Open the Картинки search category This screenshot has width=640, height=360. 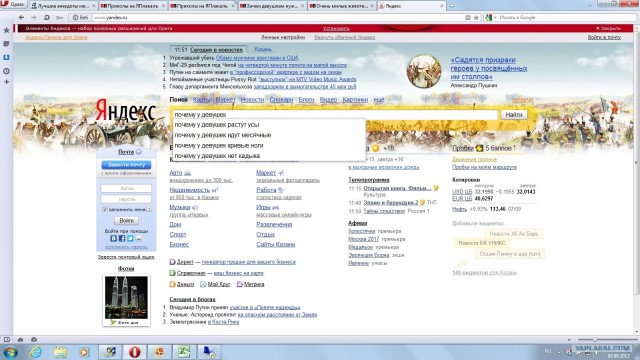[x=355, y=100]
